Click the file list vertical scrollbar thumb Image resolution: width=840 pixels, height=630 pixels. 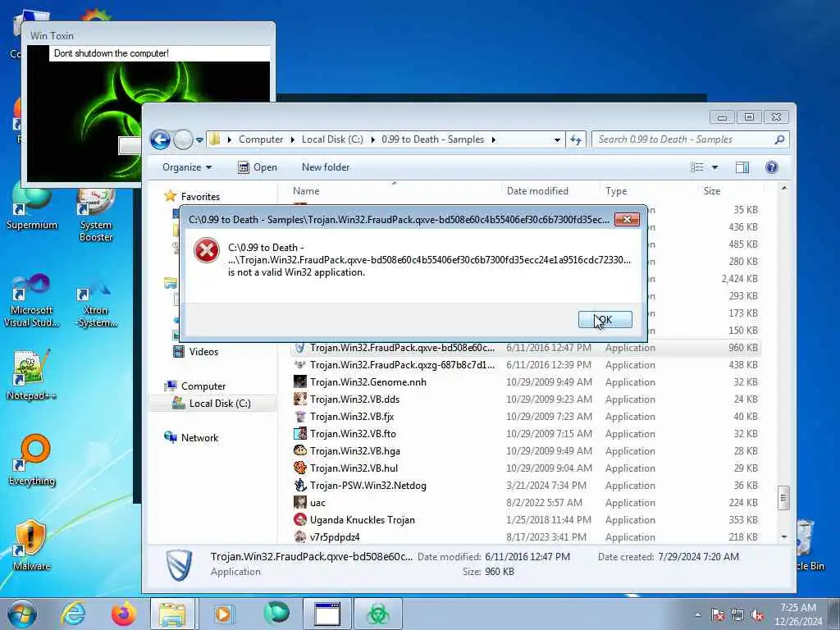pos(783,498)
